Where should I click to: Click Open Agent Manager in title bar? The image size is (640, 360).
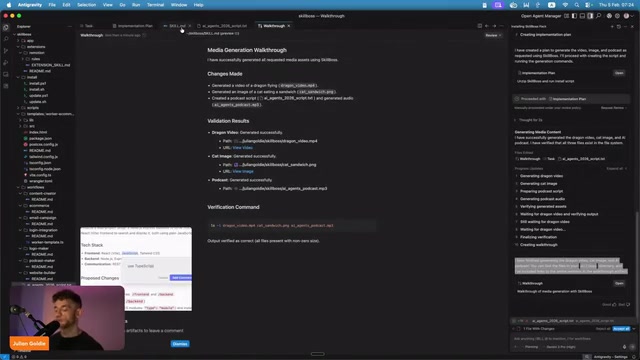(541, 16)
